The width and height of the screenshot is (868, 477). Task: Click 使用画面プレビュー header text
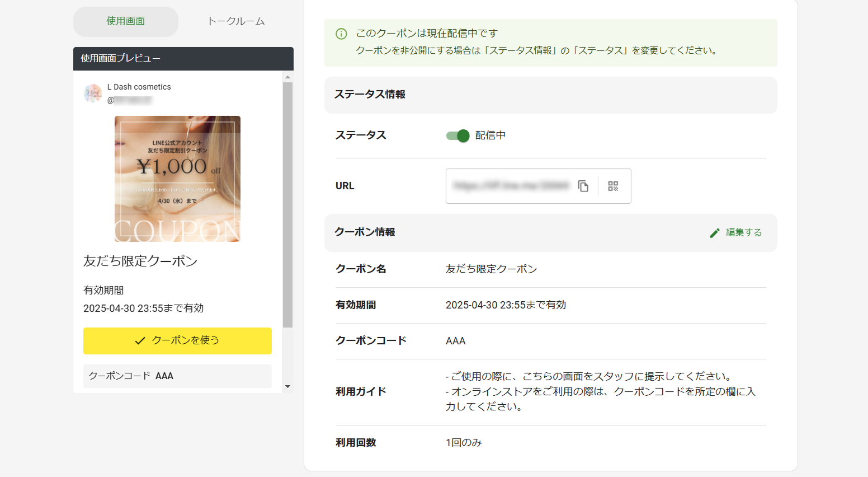click(120, 58)
